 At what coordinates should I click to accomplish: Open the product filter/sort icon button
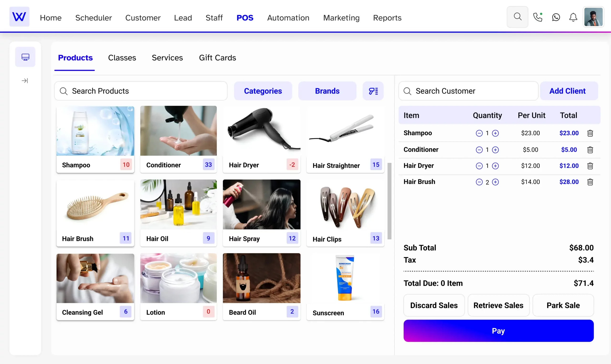(373, 91)
